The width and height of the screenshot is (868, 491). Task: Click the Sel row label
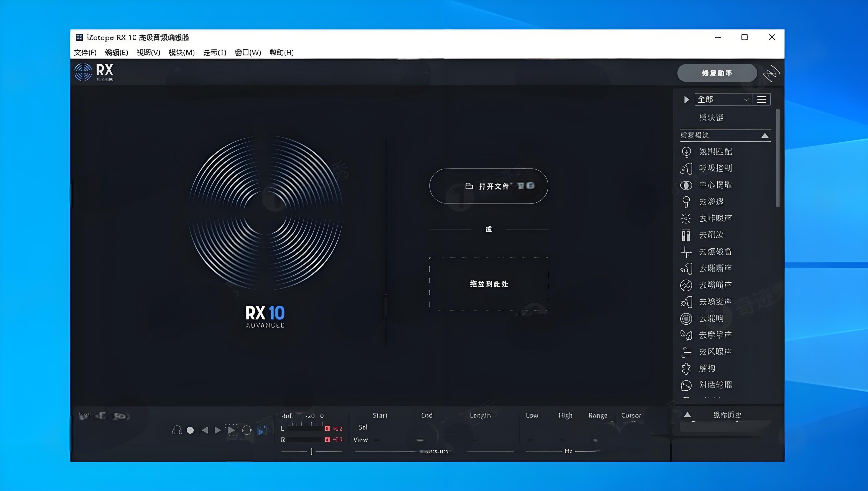coord(363,427)
